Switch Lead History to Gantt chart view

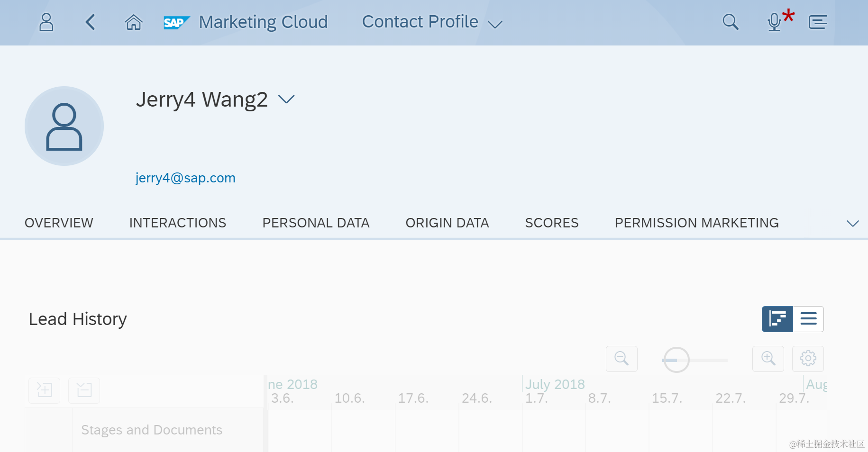coord(777,319)
